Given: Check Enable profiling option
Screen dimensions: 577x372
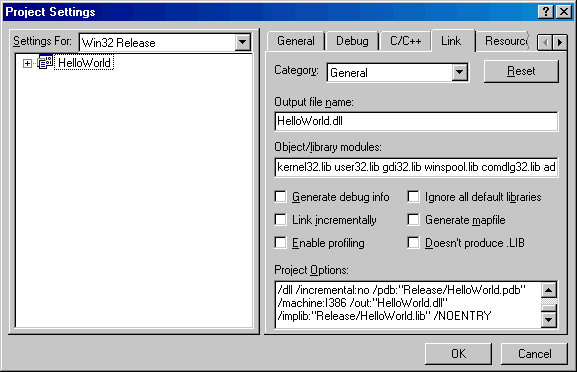Looking at the screenshot, I should pyautogui.click(x=280, y=243).
